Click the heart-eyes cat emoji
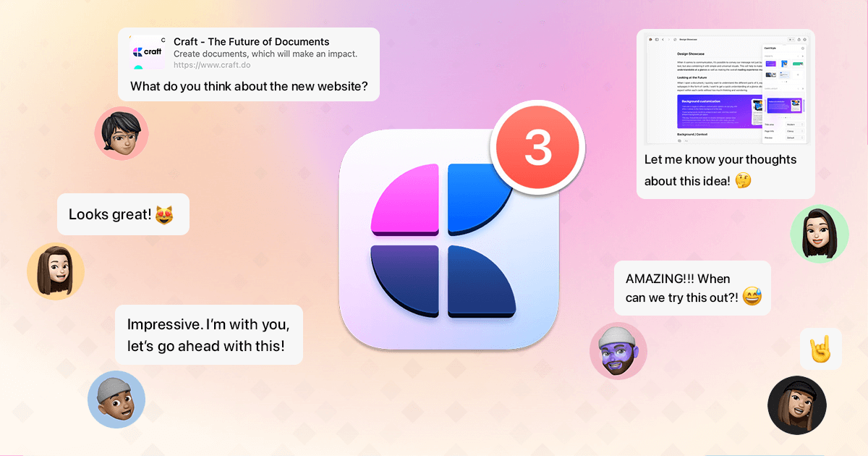The height and width of the screenshot is (456, 868). [x=166, y=214]
